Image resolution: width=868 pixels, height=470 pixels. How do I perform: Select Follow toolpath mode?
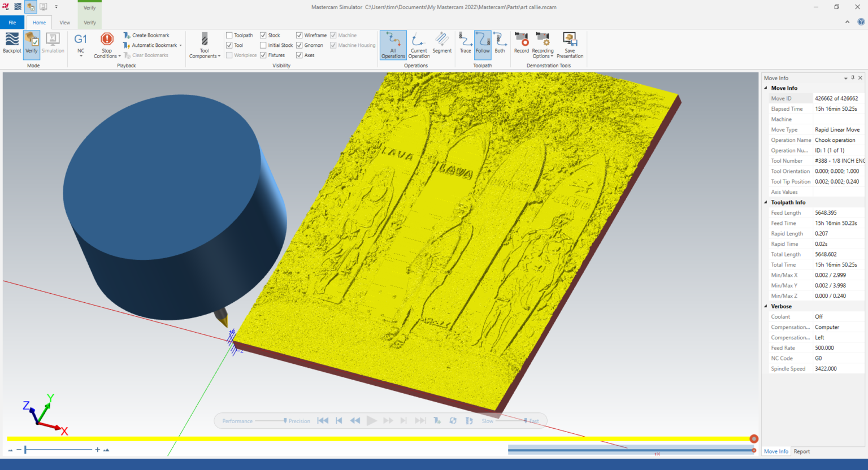[x=483, y=44]
